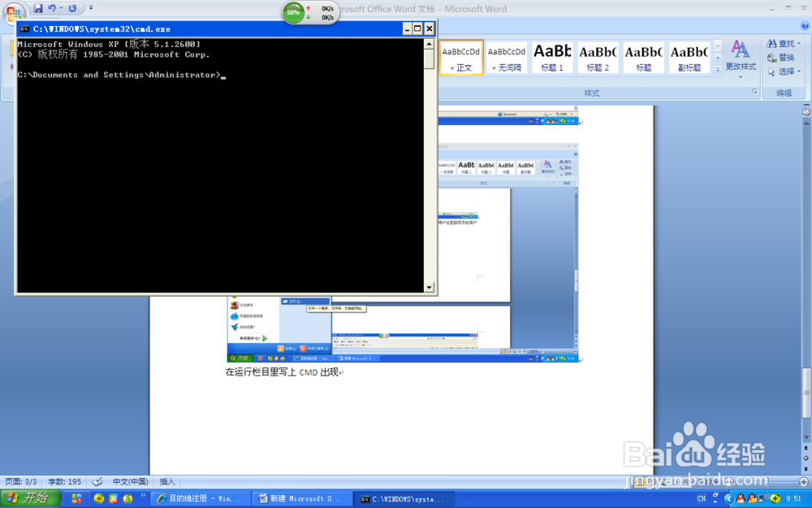Click Word vertical scrollbar up arrow

(x=806, y=123)
